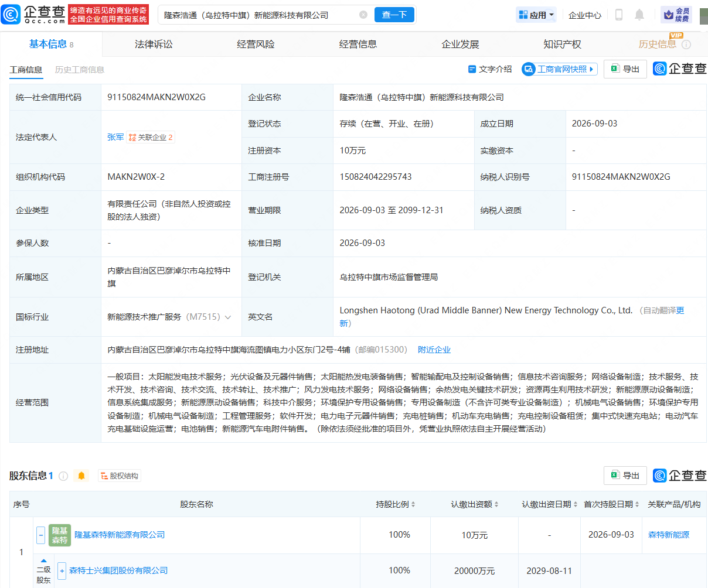The height and width of the screenshot is (588, 708).
Task: Expand the 森特士兴集团股份有限公司 row
Action: point(62,570)
